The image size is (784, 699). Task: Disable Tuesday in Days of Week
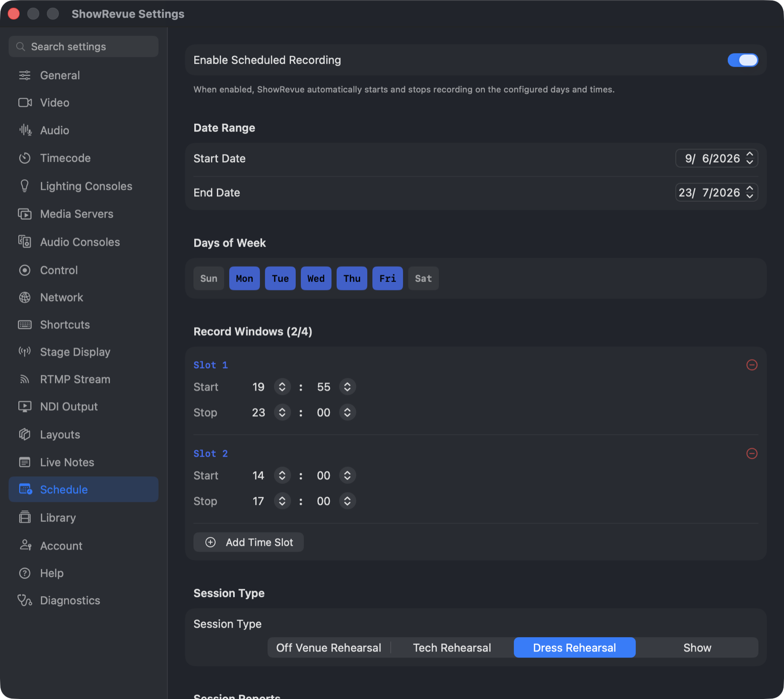(280, 278)
